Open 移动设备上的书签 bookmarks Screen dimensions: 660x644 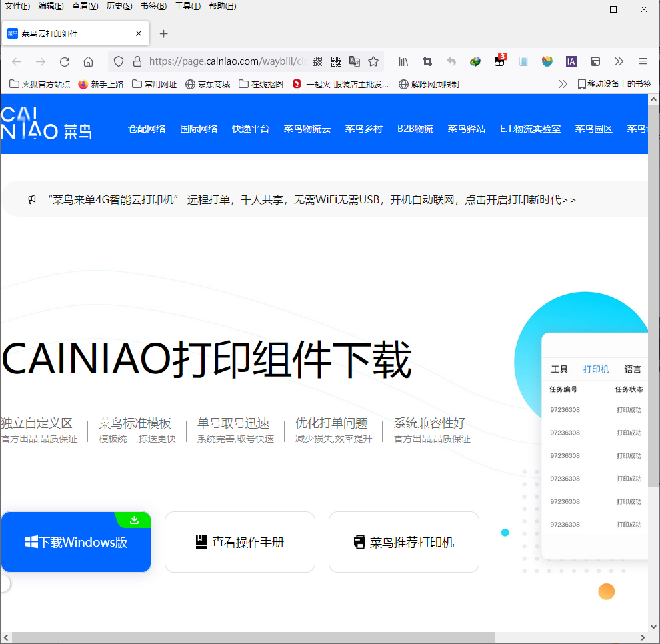tap(615, 84)
